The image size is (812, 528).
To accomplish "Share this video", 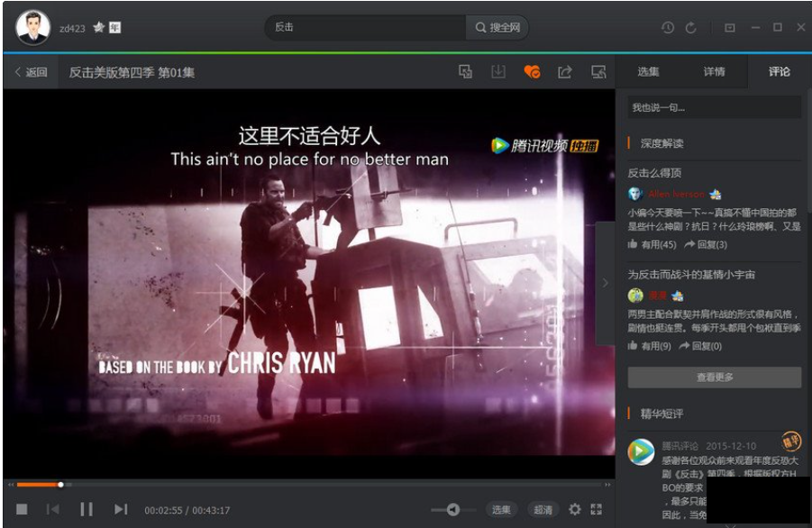I will click(563, 72).
